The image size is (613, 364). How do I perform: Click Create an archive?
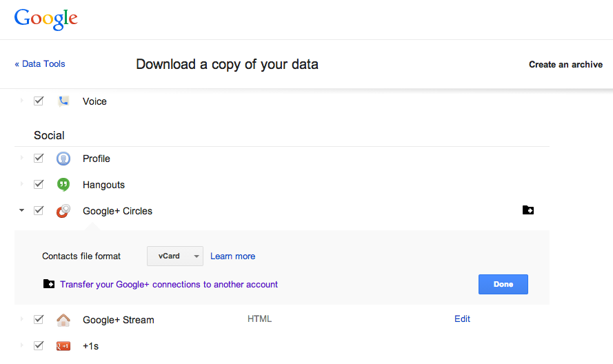coord(565,64)
